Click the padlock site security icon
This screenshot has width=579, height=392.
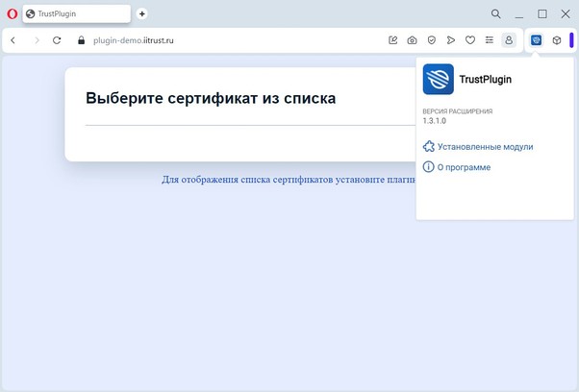[82, 40]
